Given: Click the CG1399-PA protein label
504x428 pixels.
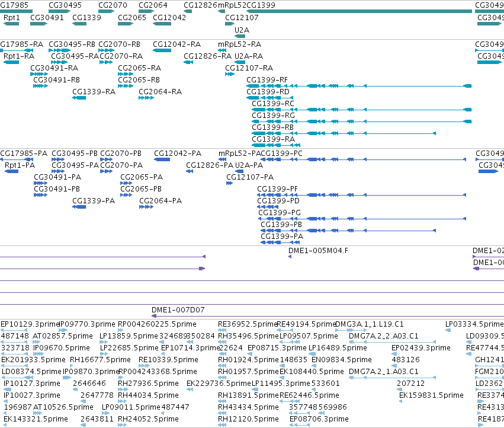Looking at the screenshot, I should tap(282, 237).
